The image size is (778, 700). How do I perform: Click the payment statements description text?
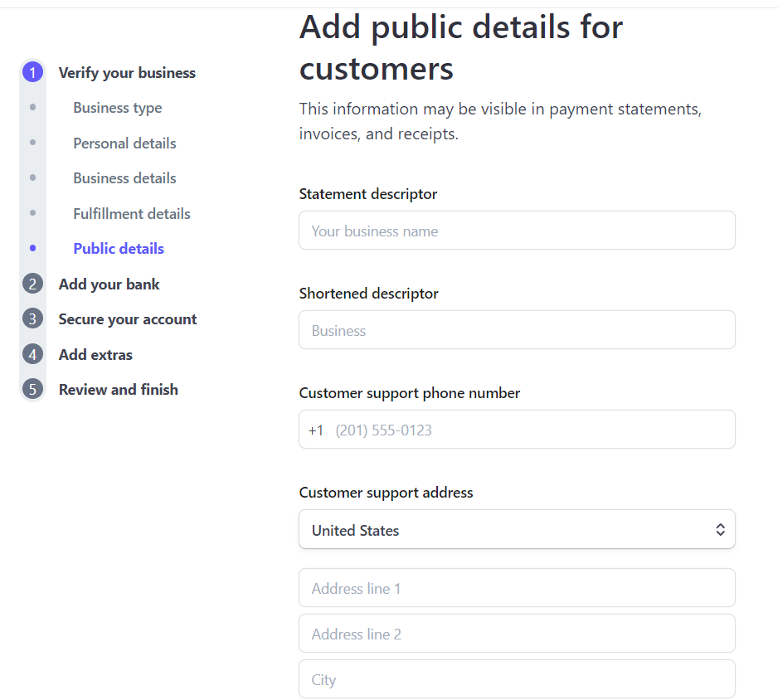[500, 121]
